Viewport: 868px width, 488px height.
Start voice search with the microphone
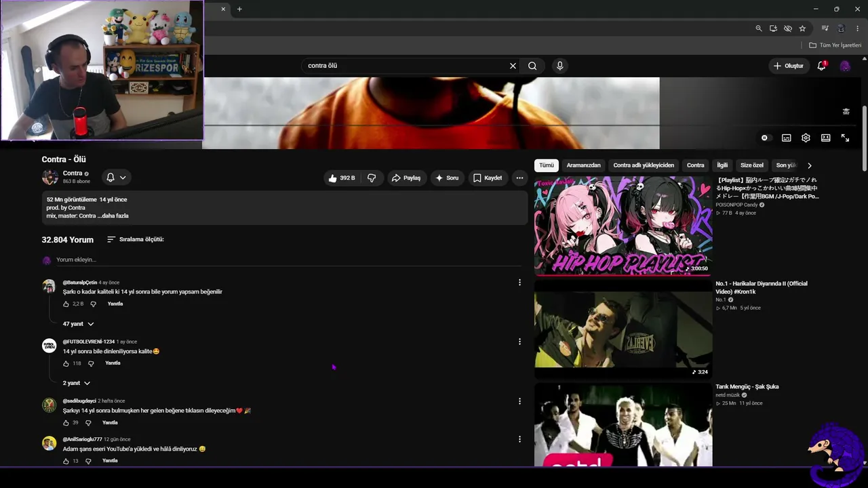[559, 66]
